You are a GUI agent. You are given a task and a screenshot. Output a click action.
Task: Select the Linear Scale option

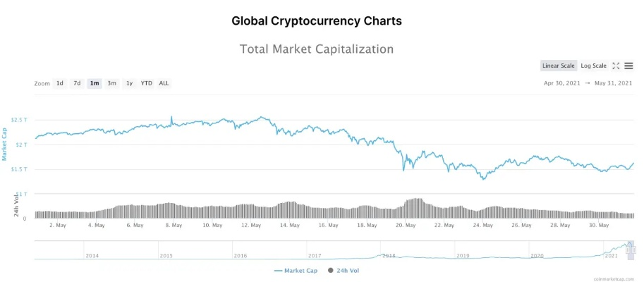559,66
